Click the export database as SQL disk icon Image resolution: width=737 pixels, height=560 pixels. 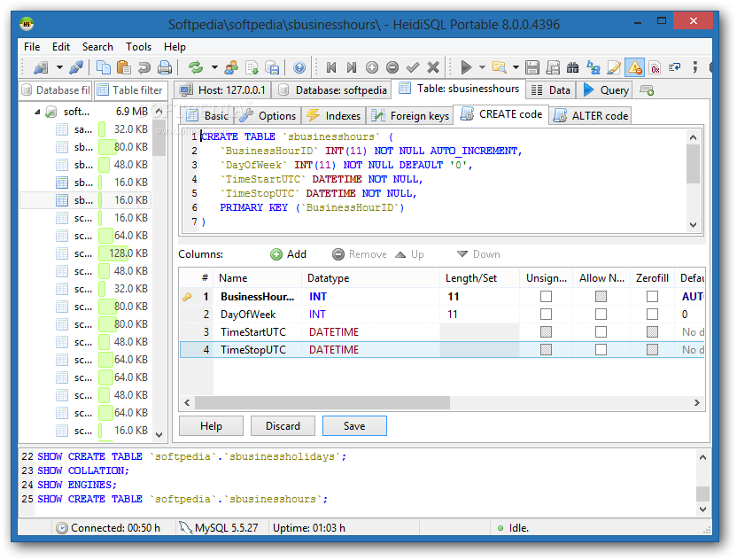click(x=272, y=67)
